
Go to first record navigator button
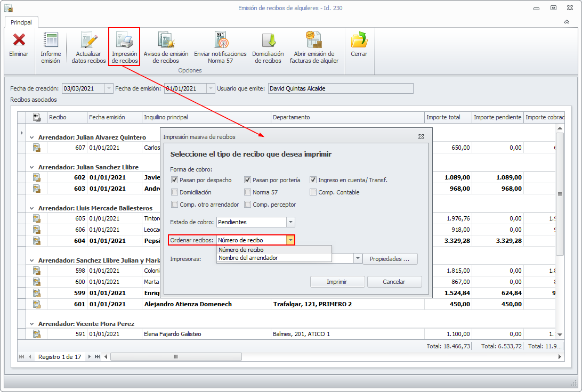coord(21,357)
